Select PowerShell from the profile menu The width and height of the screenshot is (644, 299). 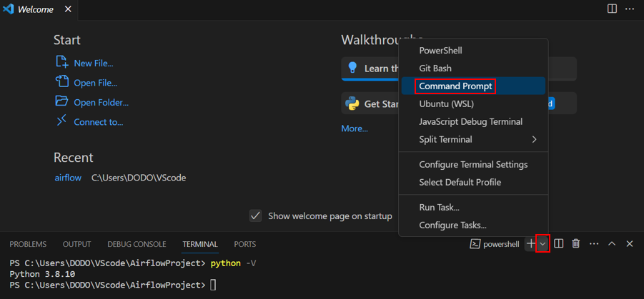(x=473, y=51)
